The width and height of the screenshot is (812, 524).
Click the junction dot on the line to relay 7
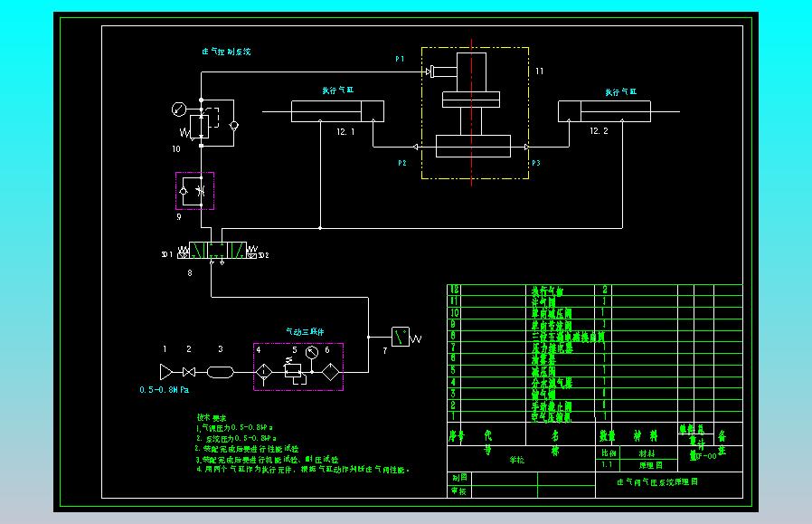pos(368,337)
